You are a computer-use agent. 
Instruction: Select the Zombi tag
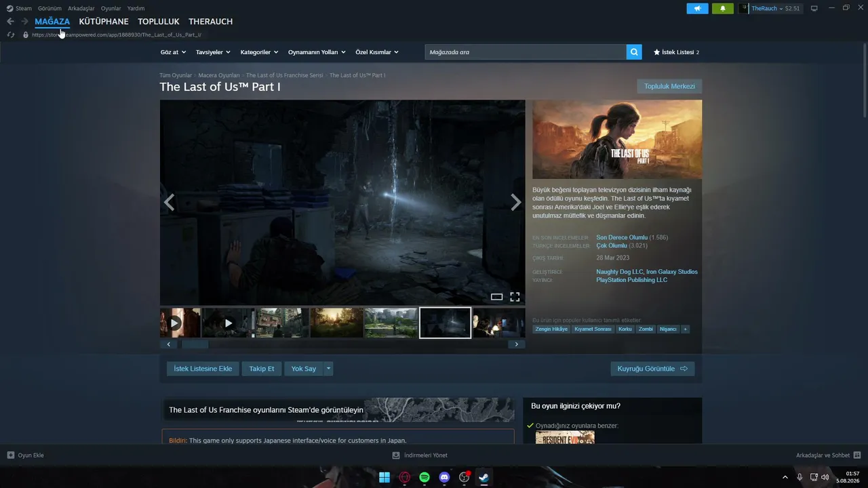[x=646, y=329]
